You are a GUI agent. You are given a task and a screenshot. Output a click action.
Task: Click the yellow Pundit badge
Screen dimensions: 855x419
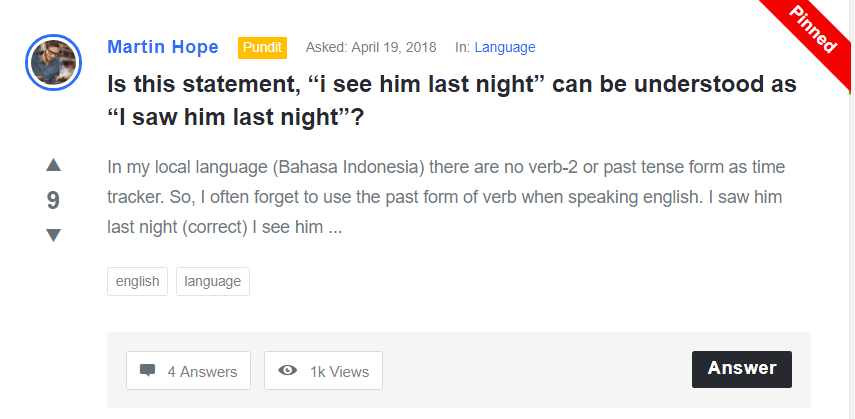click(x=262, y=47)
